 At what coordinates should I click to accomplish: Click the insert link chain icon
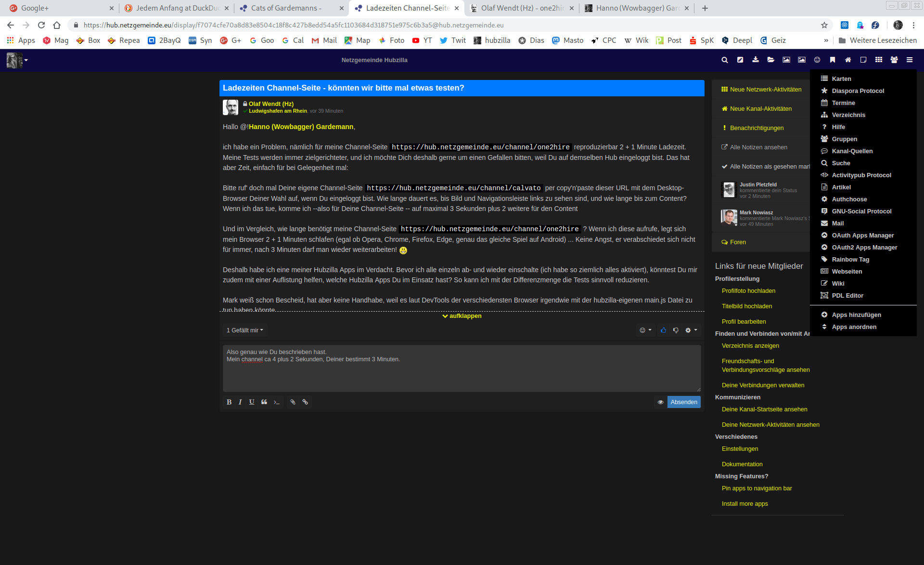tap(305, 402)
